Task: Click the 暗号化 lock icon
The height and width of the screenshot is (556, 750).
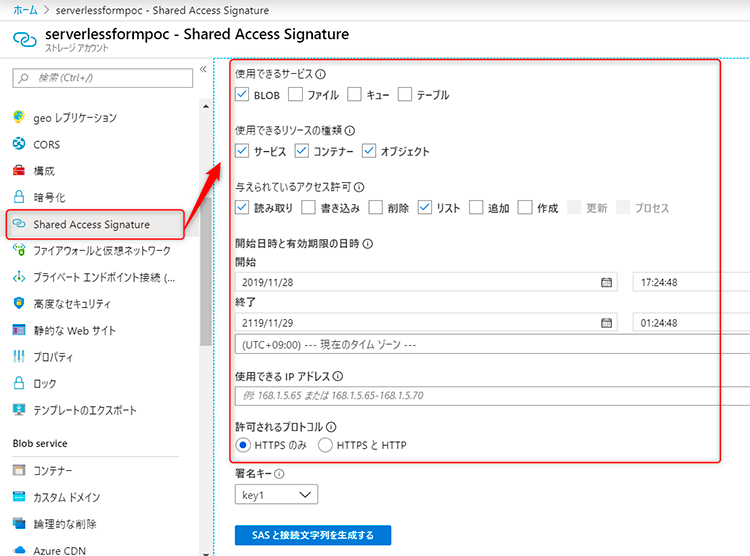Action: point(19,197)
